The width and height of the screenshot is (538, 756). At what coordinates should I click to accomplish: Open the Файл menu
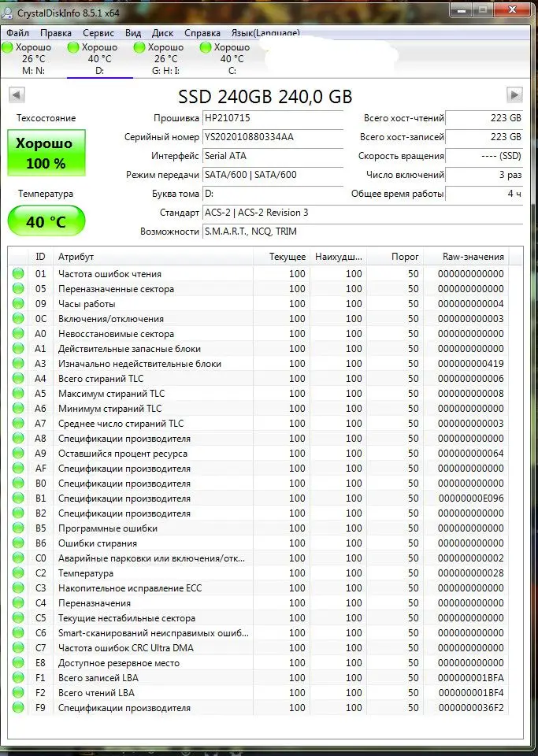[x=18, y=33]
